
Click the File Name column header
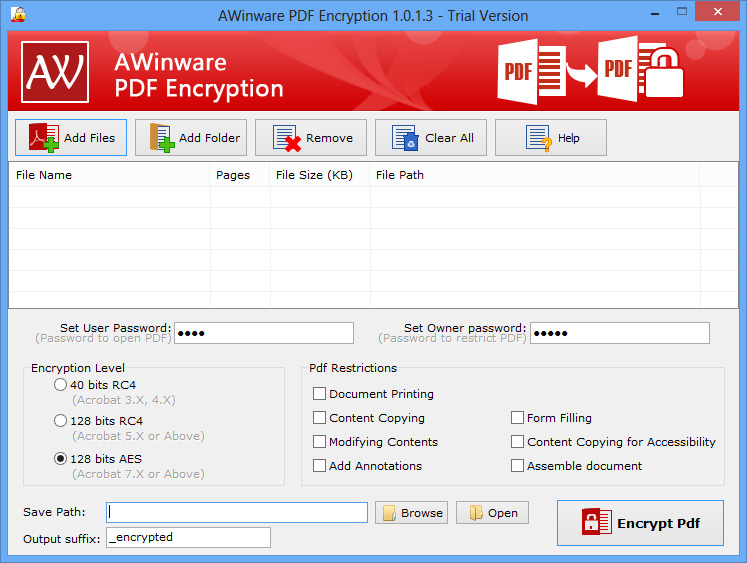click(109, 175)
